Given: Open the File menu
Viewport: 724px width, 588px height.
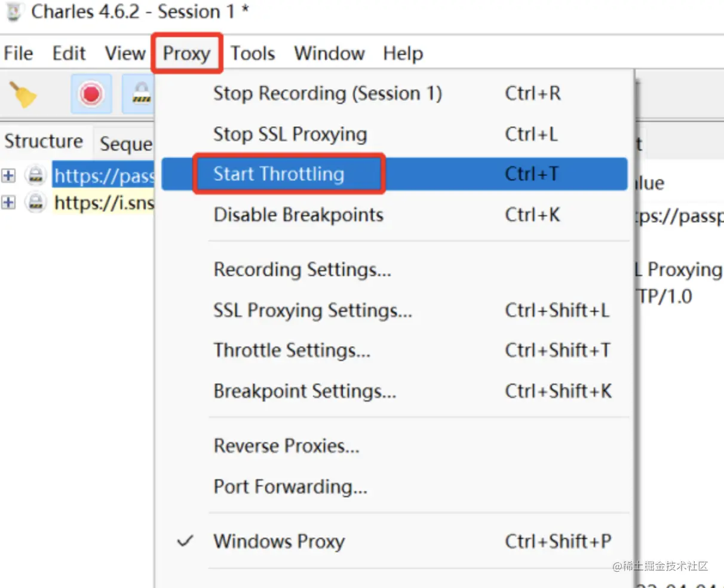Looking at the screenshot, I should pyautogui.click(x=19, y=54).
